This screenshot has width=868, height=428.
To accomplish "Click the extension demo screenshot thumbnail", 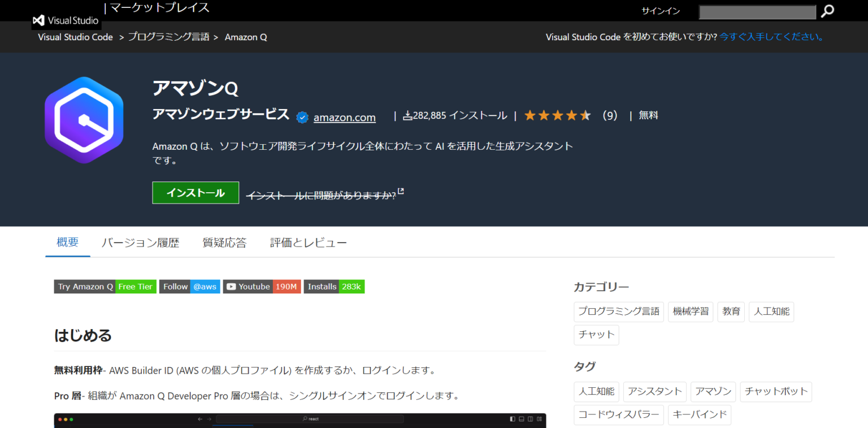I will coord(300,421).
